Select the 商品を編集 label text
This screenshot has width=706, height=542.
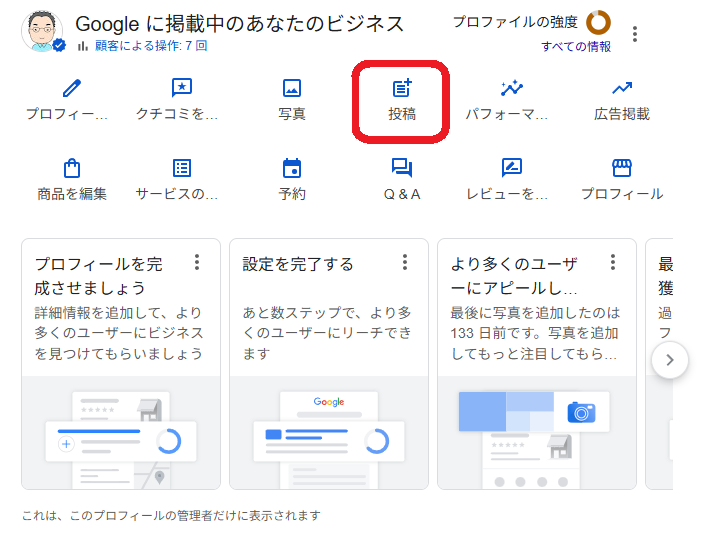(72, 194)
